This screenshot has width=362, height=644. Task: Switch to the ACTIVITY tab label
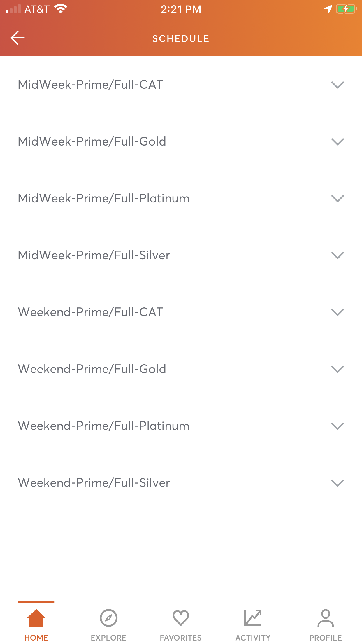click(x=253, y=638)
